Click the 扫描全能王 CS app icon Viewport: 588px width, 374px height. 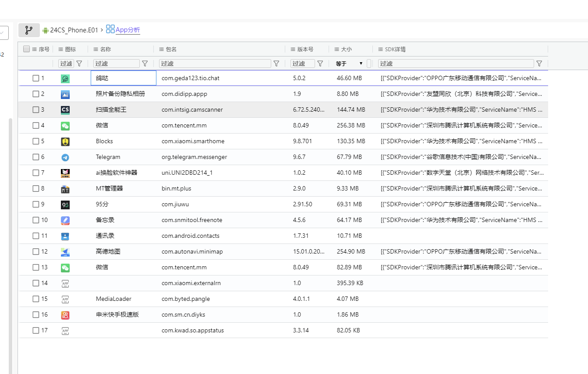(x=65, y=110)
